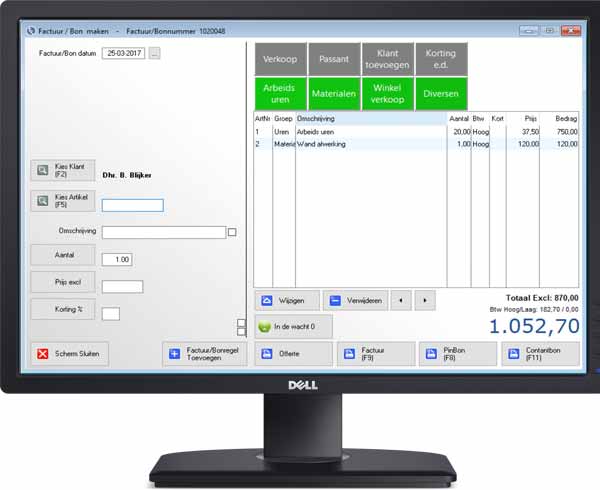
Task: Focus the Korting % input field
Action: click(x=111, y=314)
